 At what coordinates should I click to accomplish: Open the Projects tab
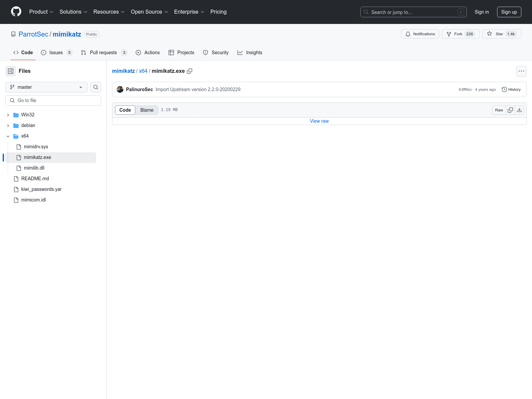click(x=181, y=53)
